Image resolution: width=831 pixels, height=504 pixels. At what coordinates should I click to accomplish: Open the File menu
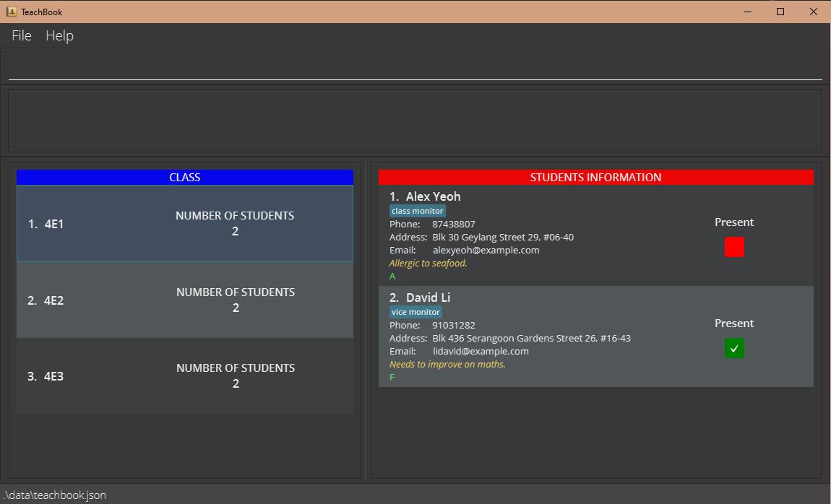[22, 35]
